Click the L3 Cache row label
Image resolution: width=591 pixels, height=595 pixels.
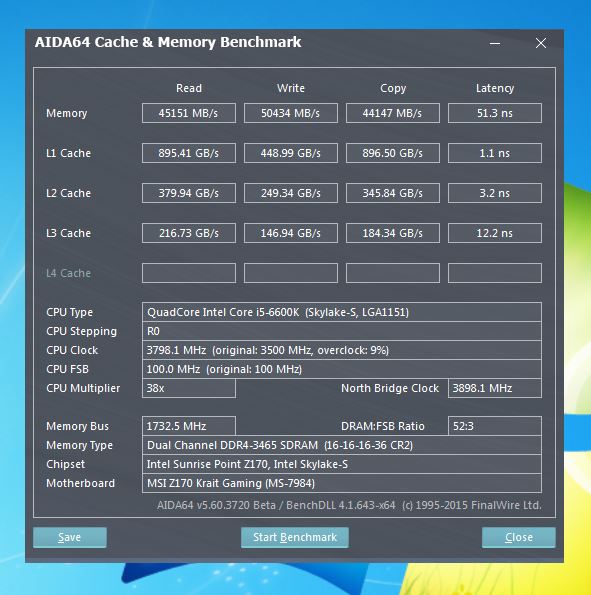pos(68,233)
